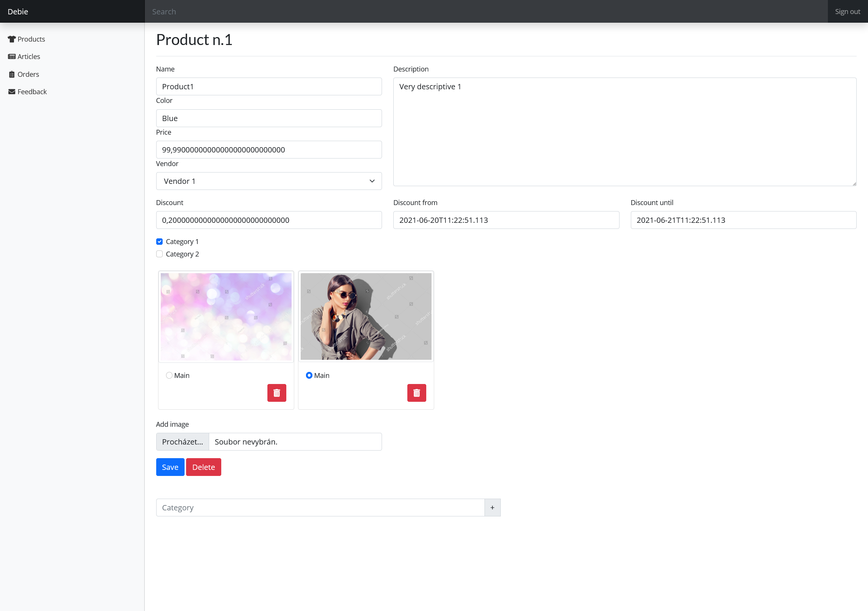Screen dimensions: 868x611
Task: Set the pink bokeh image as Main
Action: 169,375
